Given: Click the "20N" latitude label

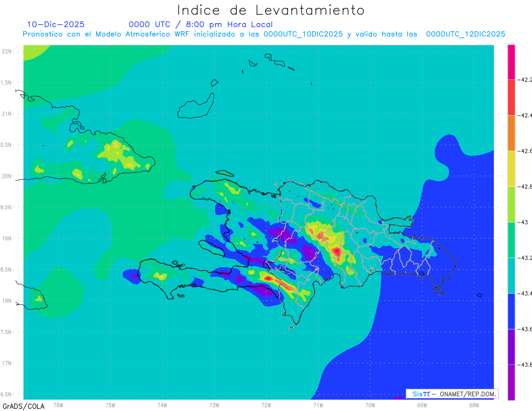Looking at the screenshot, I should 7,176.
